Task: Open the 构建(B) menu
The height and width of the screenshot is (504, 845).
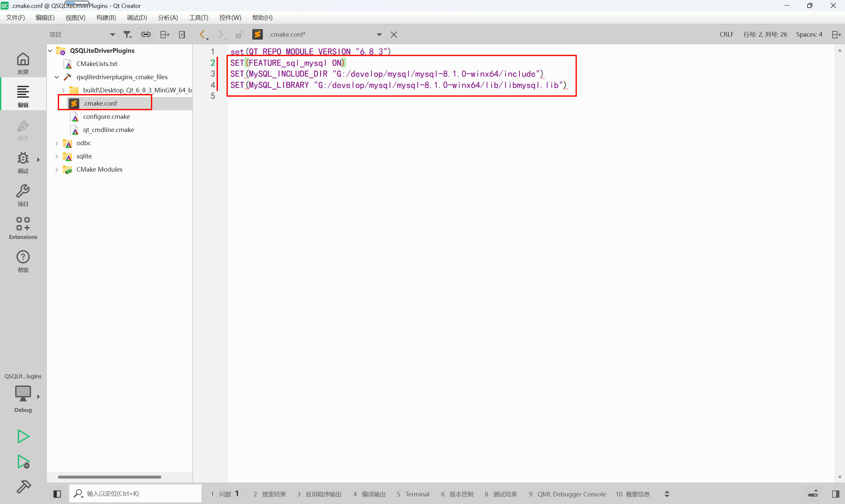Action: (106, 18)
